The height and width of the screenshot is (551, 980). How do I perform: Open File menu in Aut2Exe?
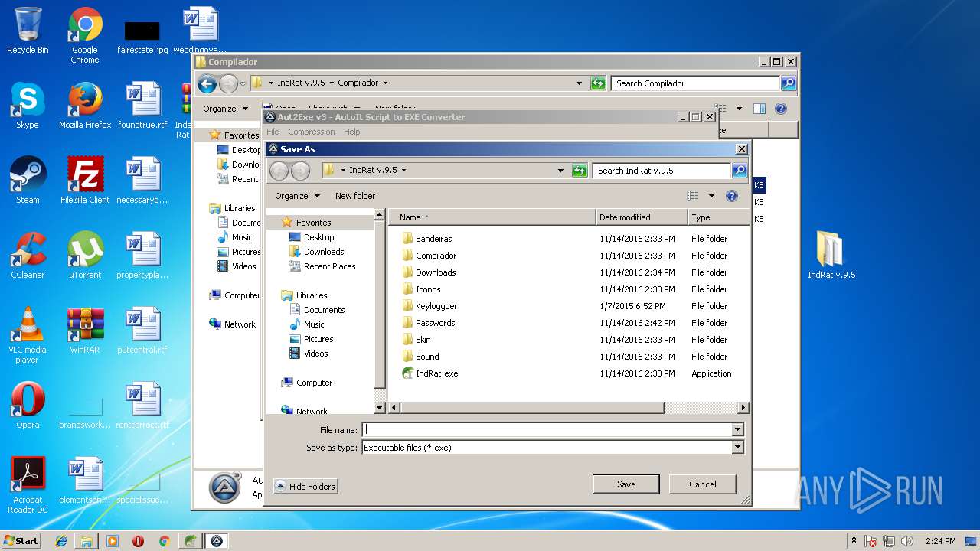pos(273,132)
